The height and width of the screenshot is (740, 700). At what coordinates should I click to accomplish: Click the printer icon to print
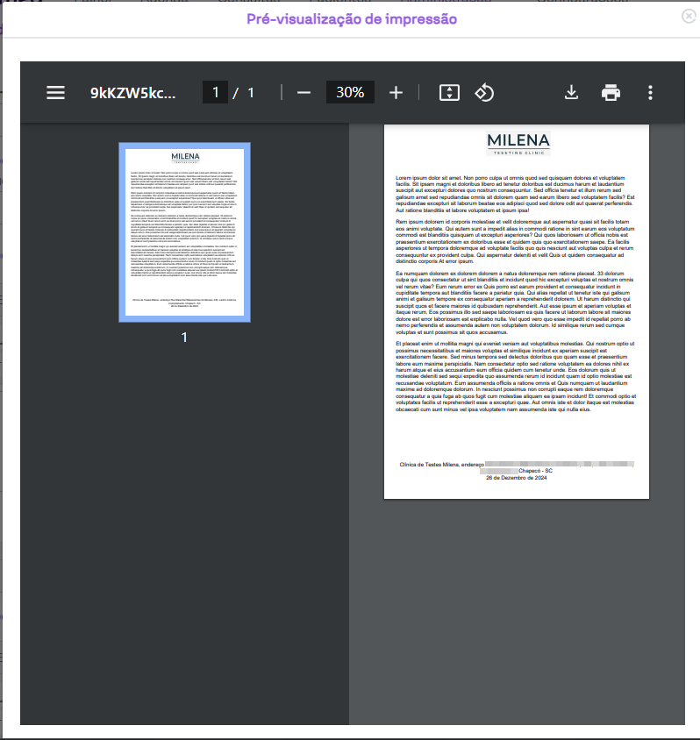(x=611, y=93)
